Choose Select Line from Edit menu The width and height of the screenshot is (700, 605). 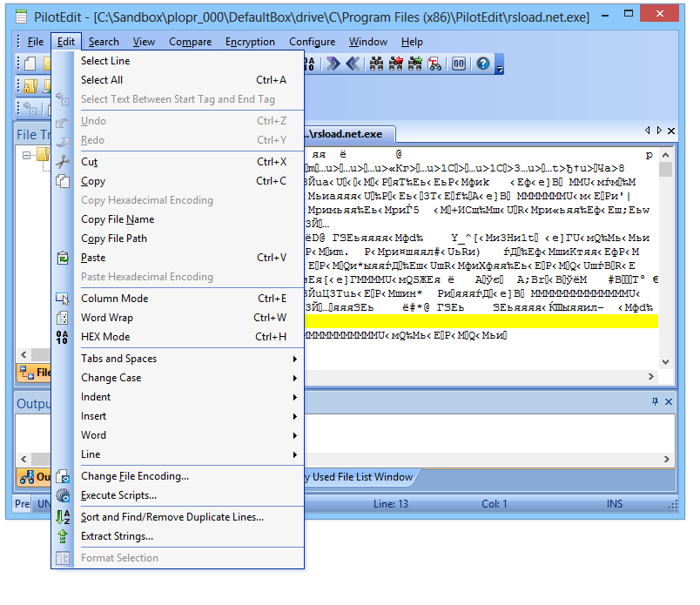(x=178, y=61)
